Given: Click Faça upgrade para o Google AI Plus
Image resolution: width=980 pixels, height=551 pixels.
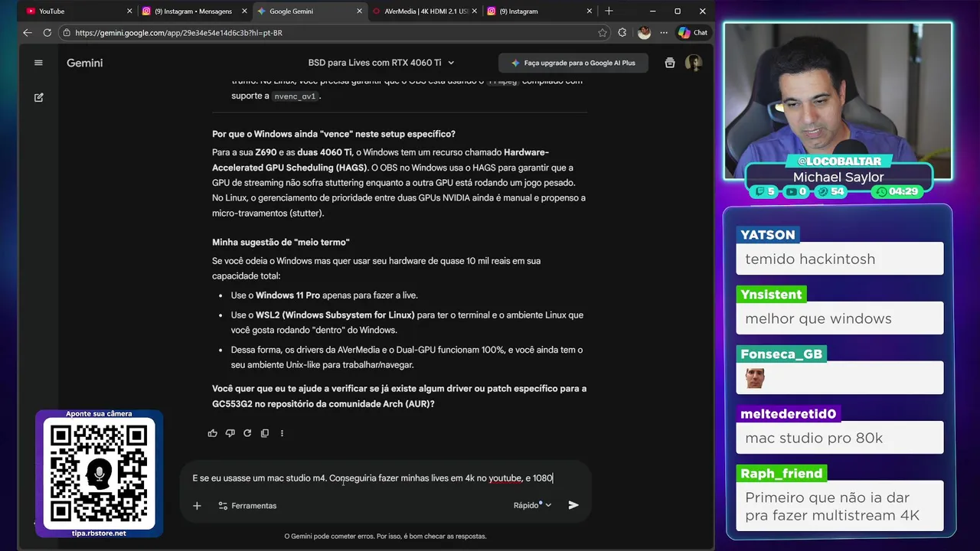Looking at the screenshot, I should [x=573, y=63].
